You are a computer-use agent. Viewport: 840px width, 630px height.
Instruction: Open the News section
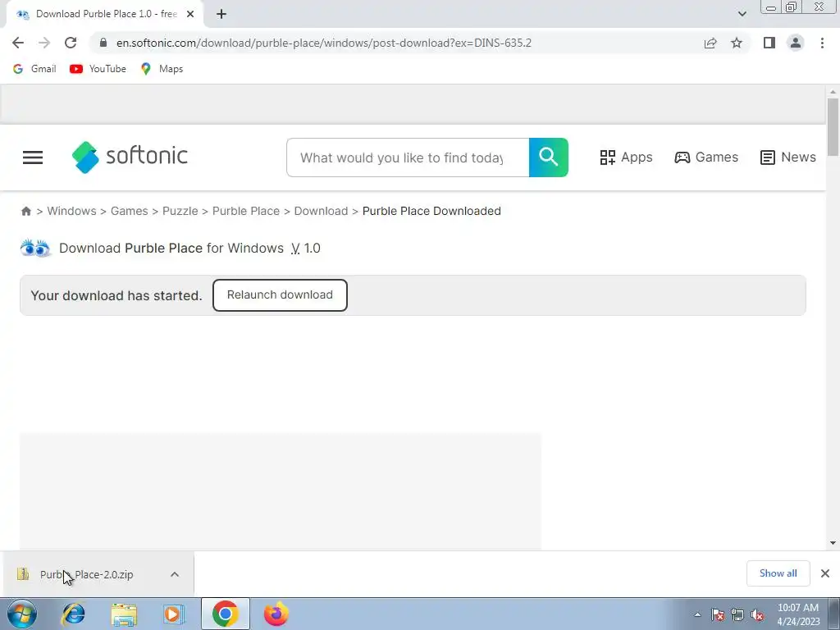click(788, 157)
